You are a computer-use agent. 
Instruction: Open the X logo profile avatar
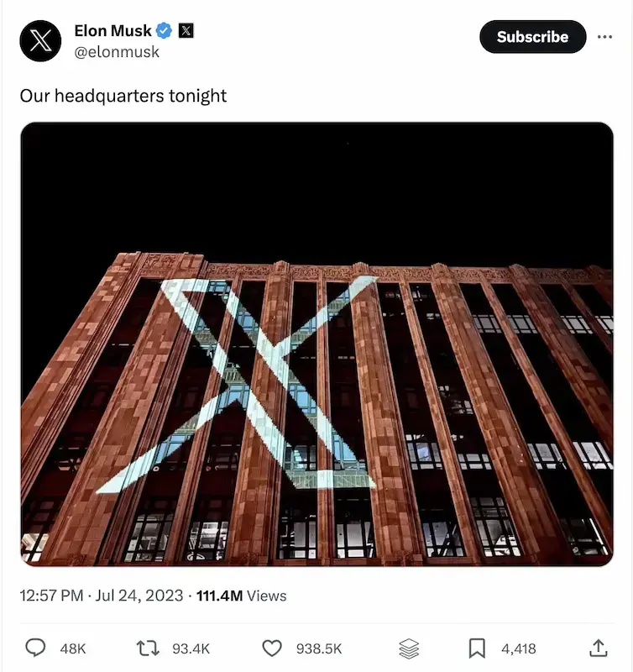pos(39,39)
